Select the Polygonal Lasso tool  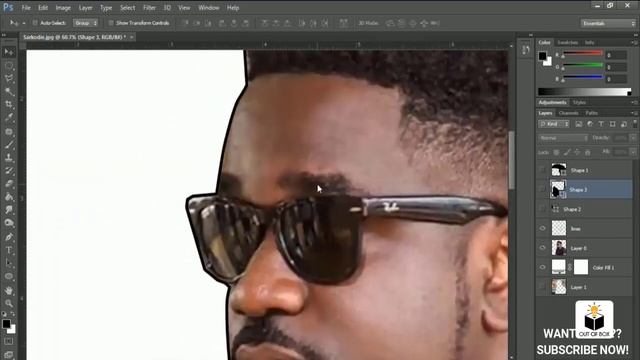tap(9, 78)
